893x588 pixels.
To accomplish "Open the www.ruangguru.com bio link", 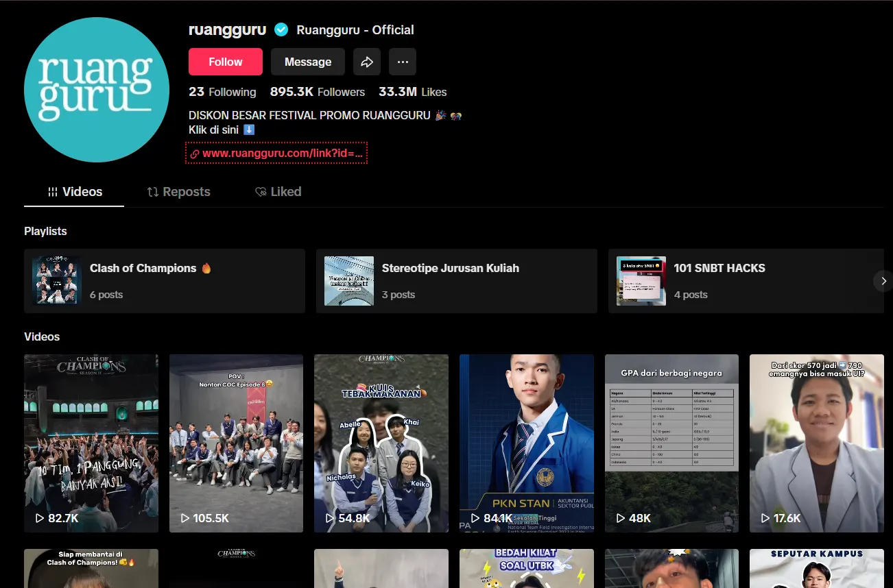I will (x=276, y=153).
